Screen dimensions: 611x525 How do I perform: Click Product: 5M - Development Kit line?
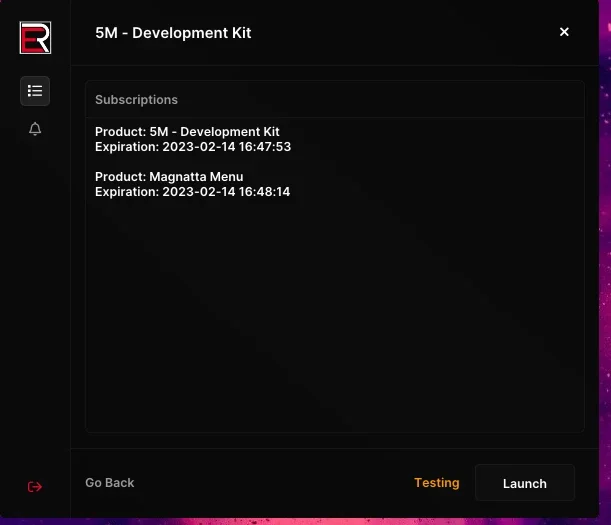[x=187, y=132]
